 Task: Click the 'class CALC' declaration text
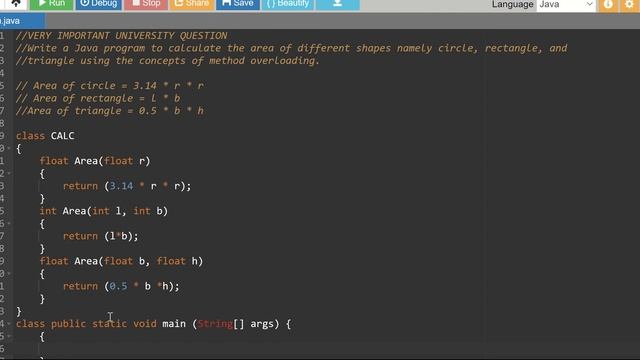(x=45, y=136)
